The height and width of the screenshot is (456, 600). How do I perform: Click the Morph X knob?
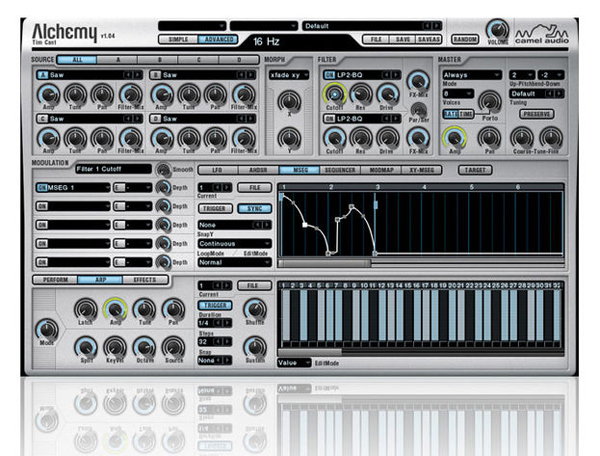(288, 100)
